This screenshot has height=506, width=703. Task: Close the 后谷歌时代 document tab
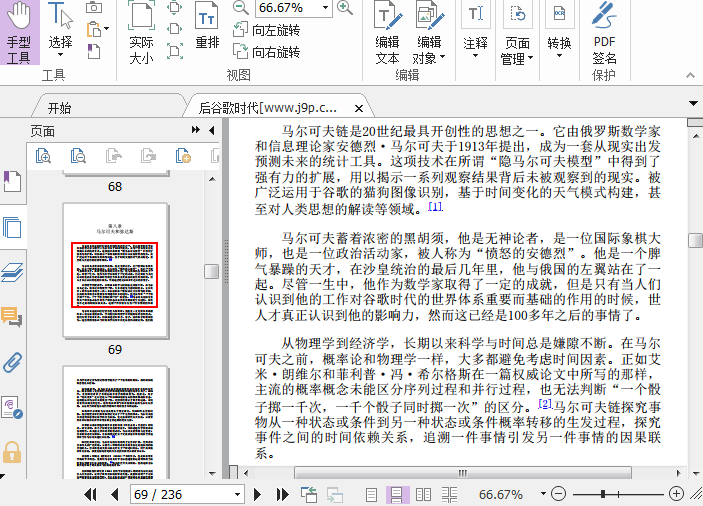click(359, 108)
